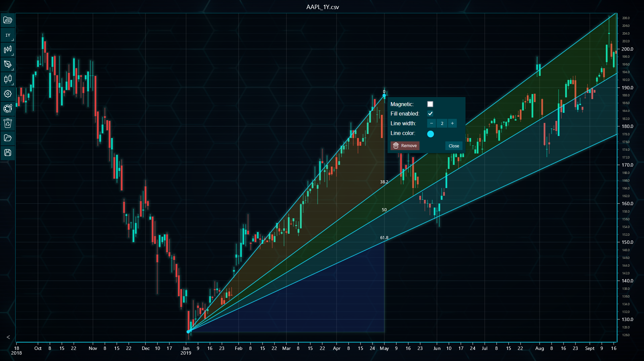
Task: Close the drawing settings popup
Action: (454, 146)
